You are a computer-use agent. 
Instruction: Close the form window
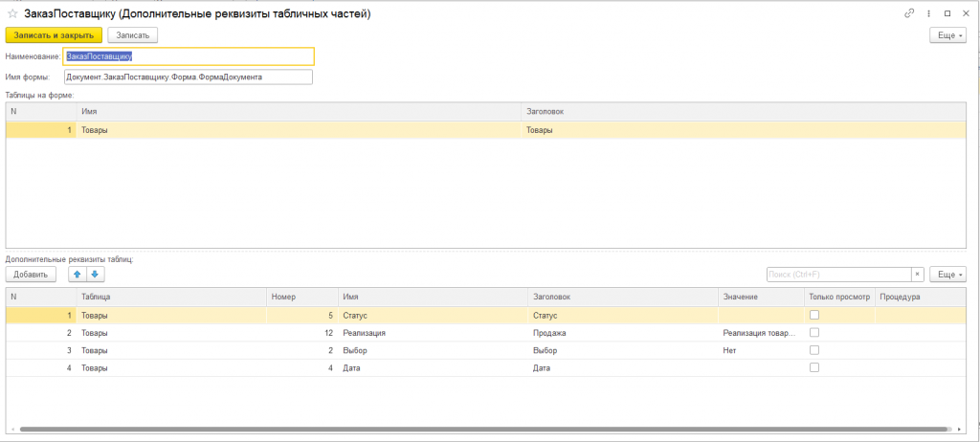(965, 13)
